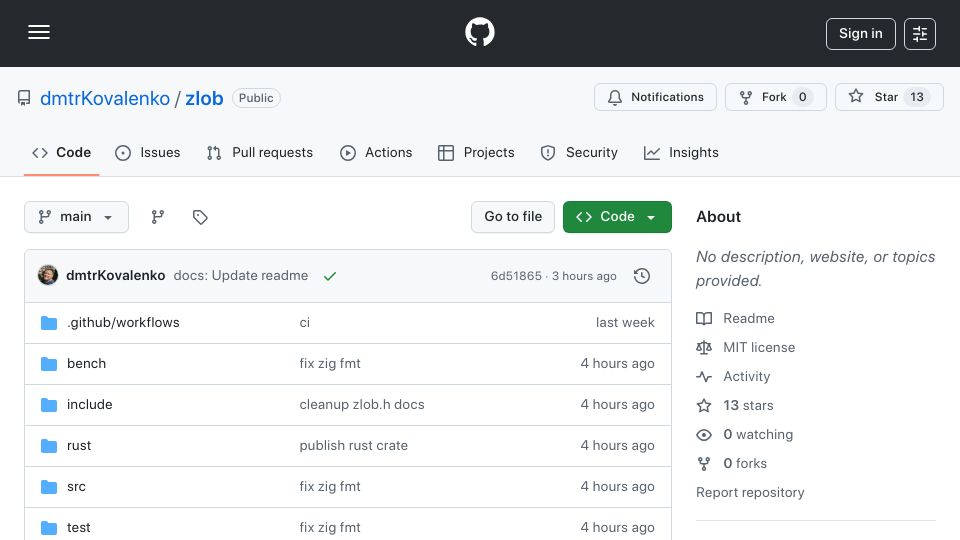Open 'fix zig fmt' commit in bench row

[x=330, y=364]
